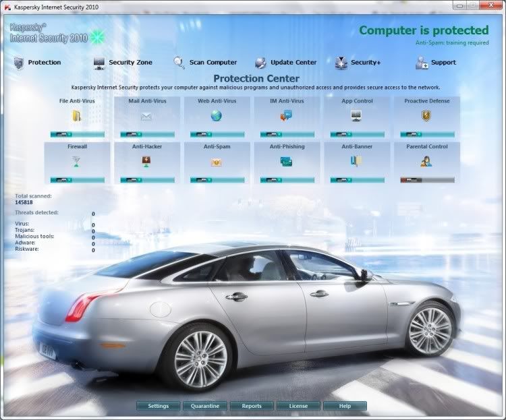Viewport: 506px width, 420px height.
Task: Enable the Parental Control switch bar
Action: (x=427, y=180)
